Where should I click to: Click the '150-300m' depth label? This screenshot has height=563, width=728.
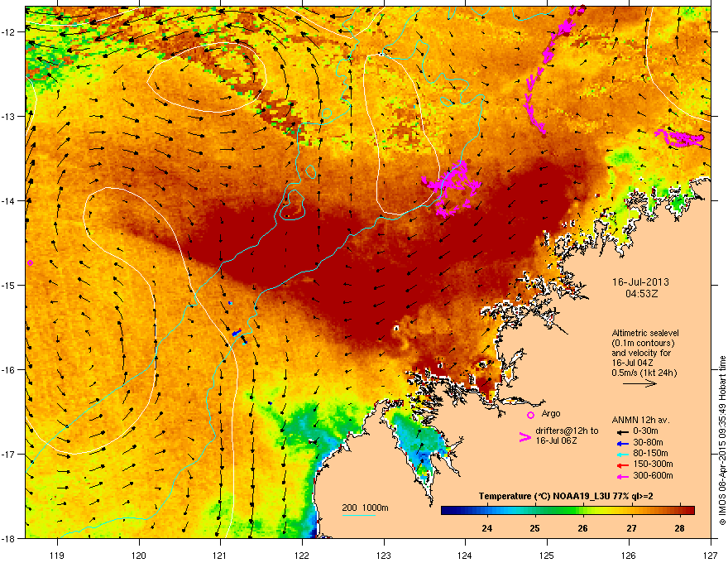[654, 464]
